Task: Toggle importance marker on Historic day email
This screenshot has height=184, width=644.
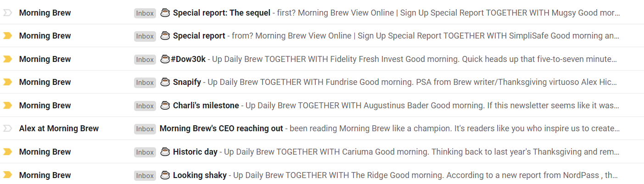Action: pos(7,152)
